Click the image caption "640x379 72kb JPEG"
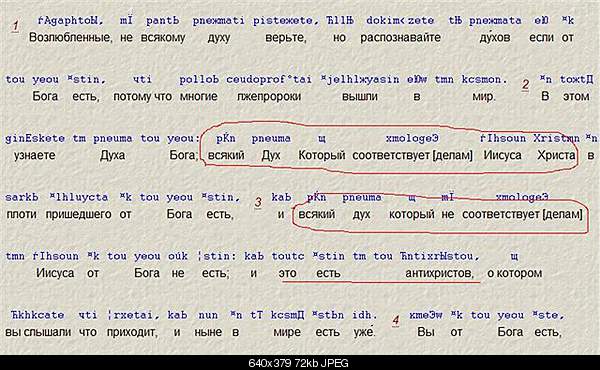Image resolution: width=600 pixels, height=370 pixels. click(x=298, y=363)
